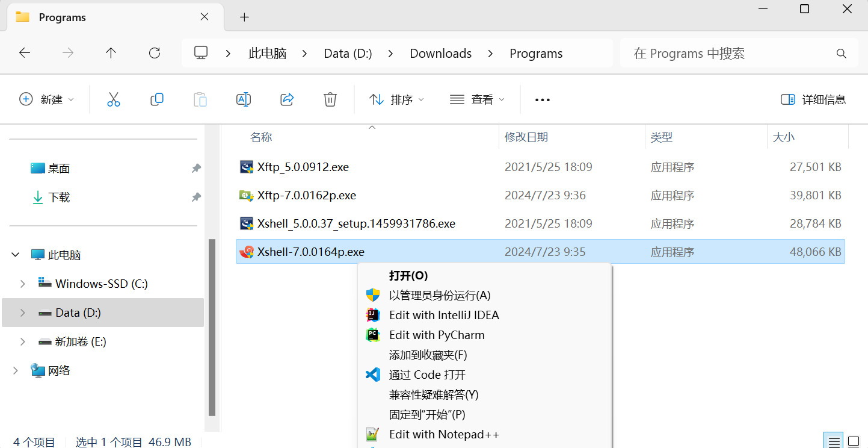
Task: Open the 排序 dropdown
Action: tap(396, 99)
